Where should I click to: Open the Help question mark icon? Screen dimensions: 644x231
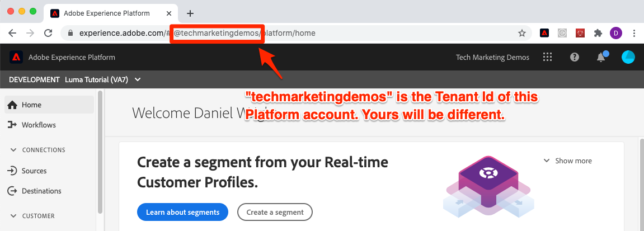(x=575, y=58)
